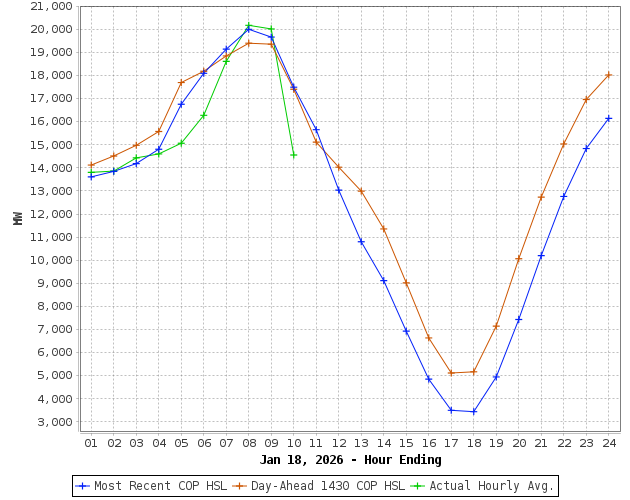Click the last green data point at hour 10
Screen dimensions: 630x500
pyautogui.click(x=294, y=154)
